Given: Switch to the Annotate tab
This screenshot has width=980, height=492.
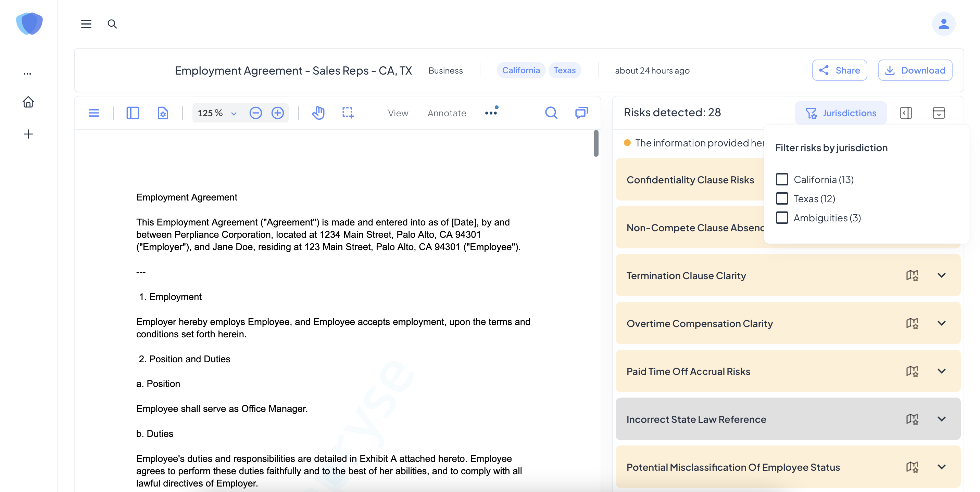Looking at the screenshot, I should pos(447,113).
